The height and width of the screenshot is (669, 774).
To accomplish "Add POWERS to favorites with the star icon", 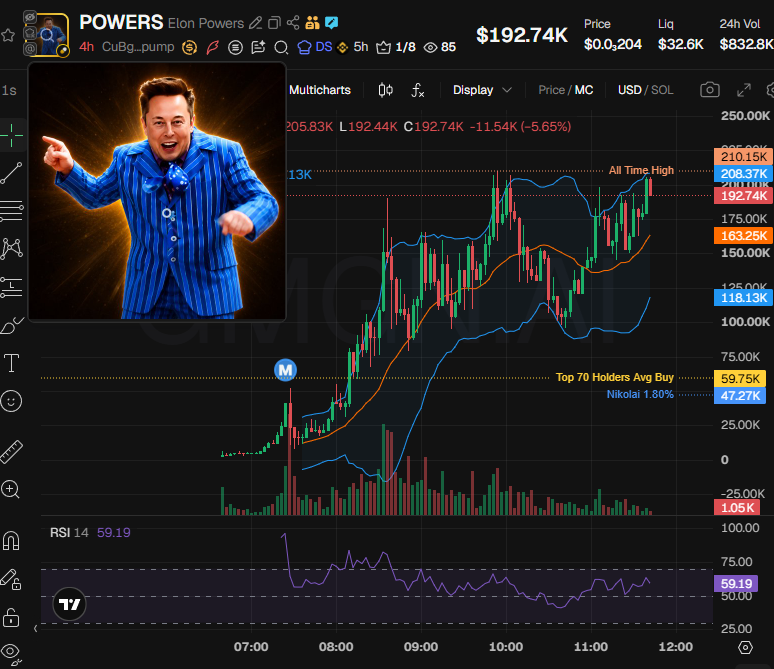I will [8, 35].
